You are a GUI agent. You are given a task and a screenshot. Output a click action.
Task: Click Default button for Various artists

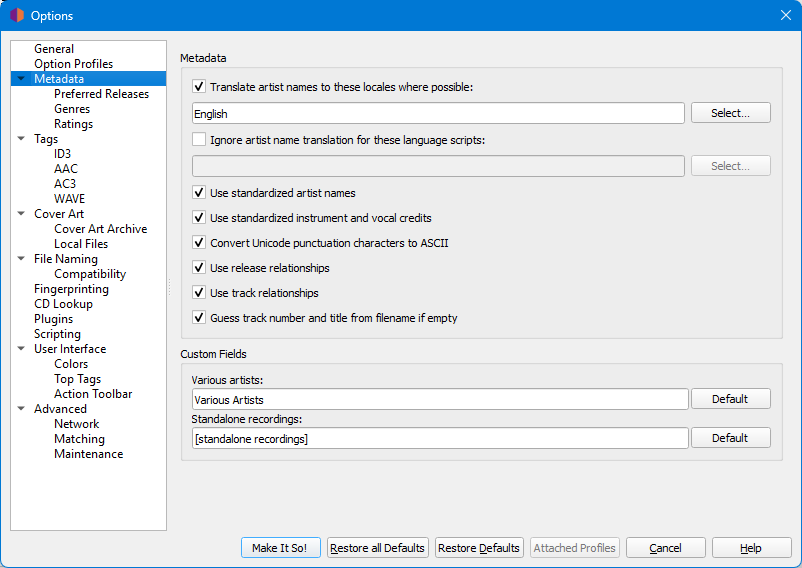pos(730,399)
